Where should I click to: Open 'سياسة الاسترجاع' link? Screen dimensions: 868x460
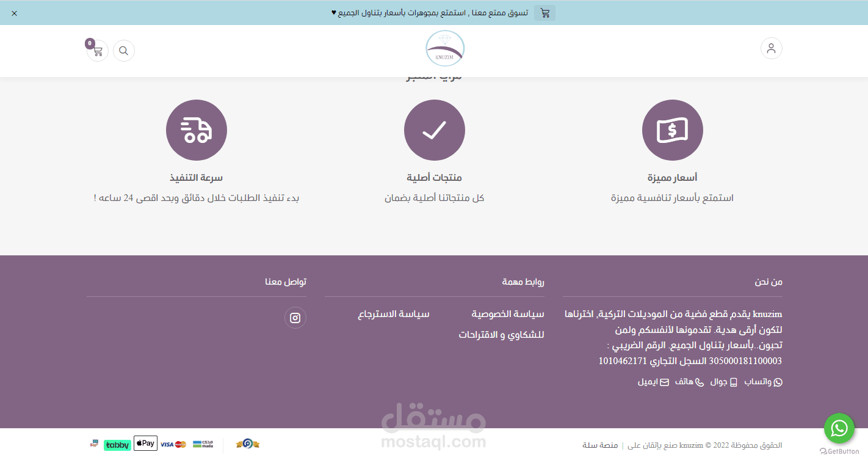coord(394,314)
